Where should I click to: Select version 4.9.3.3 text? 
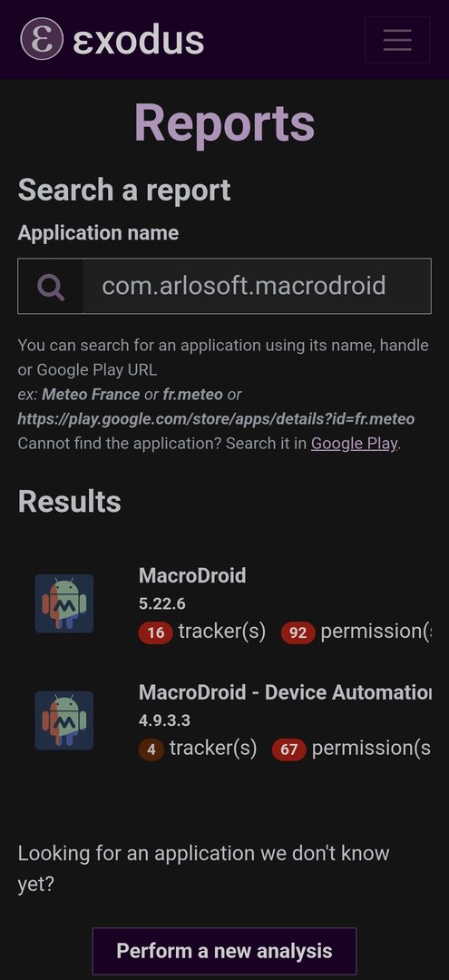click(164, 720)
